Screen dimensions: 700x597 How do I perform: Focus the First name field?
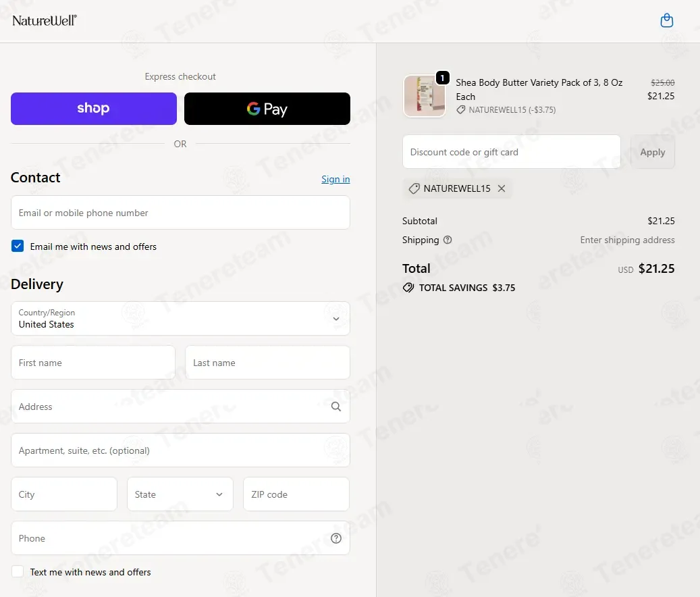93,362
